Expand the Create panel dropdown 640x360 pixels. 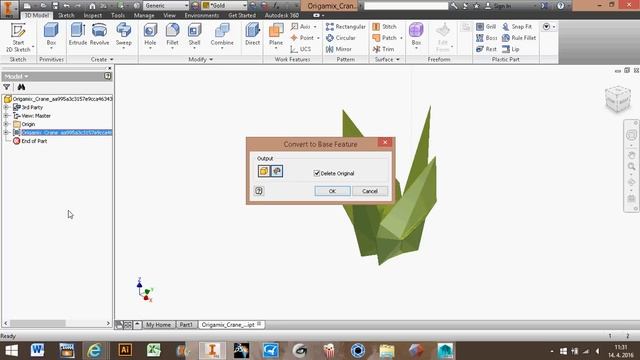[102, 60]
